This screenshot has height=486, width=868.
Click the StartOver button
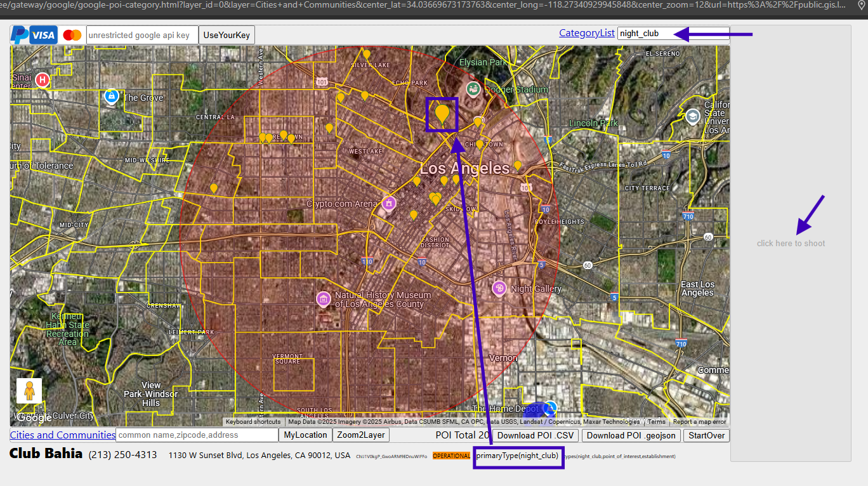coord(706,435)
